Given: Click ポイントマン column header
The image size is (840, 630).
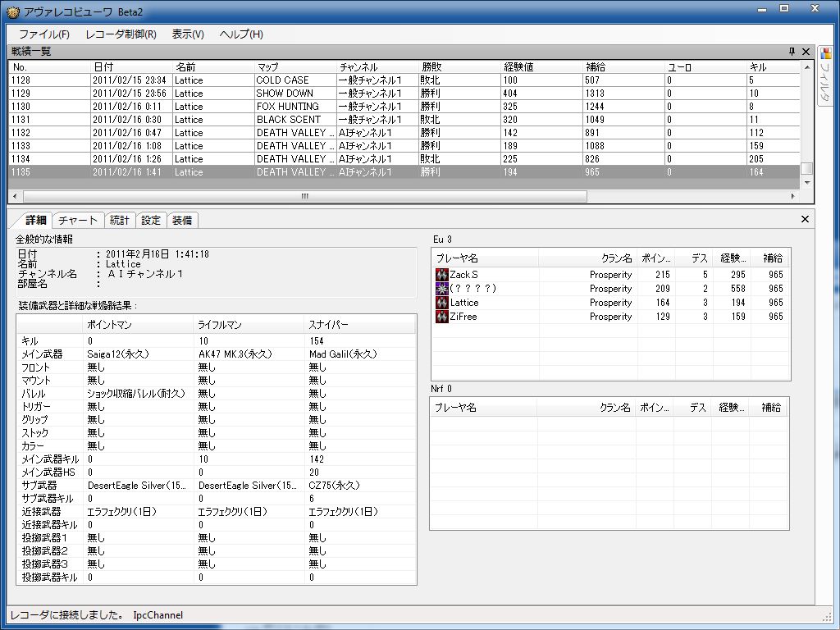Looking at the screenshot, I should (138, 325).
